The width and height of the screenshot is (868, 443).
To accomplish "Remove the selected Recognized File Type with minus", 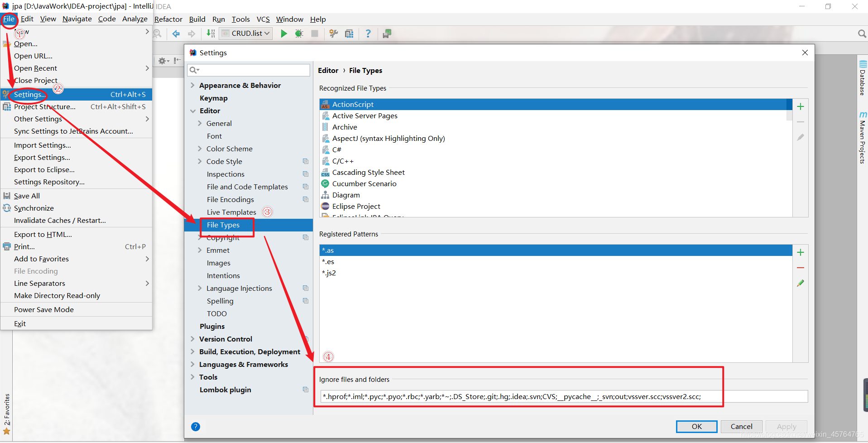I will coord(801,122).
